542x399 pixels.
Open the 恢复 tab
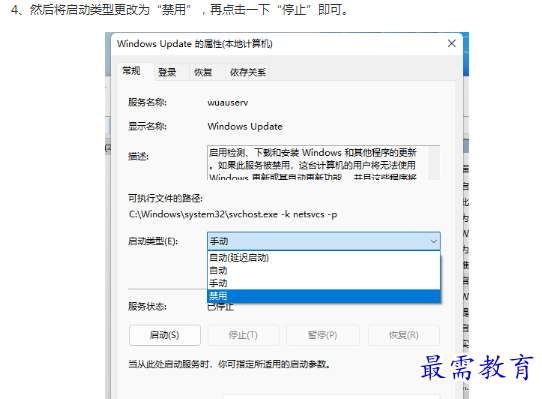(x=207, y=72)
